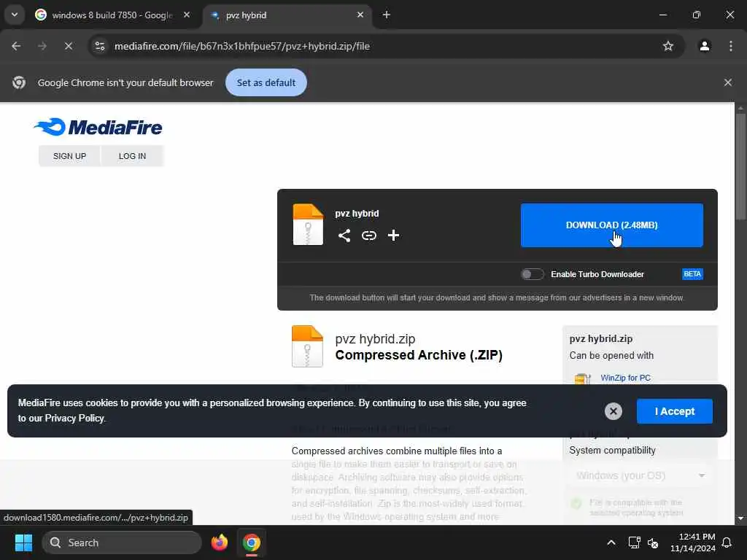Open the WinZip for PC link
This screenshot has height=560, width=747.
point(625,378)
